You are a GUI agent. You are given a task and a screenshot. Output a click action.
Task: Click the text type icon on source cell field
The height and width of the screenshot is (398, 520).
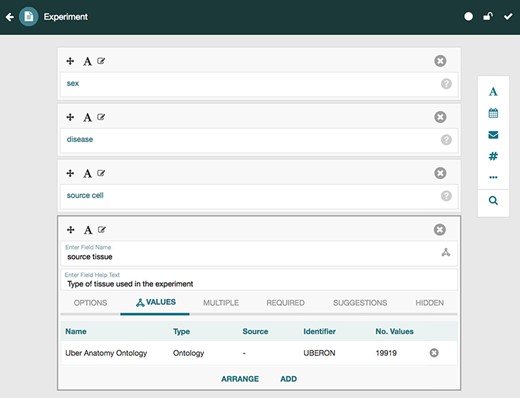click(x=87, y=173)
